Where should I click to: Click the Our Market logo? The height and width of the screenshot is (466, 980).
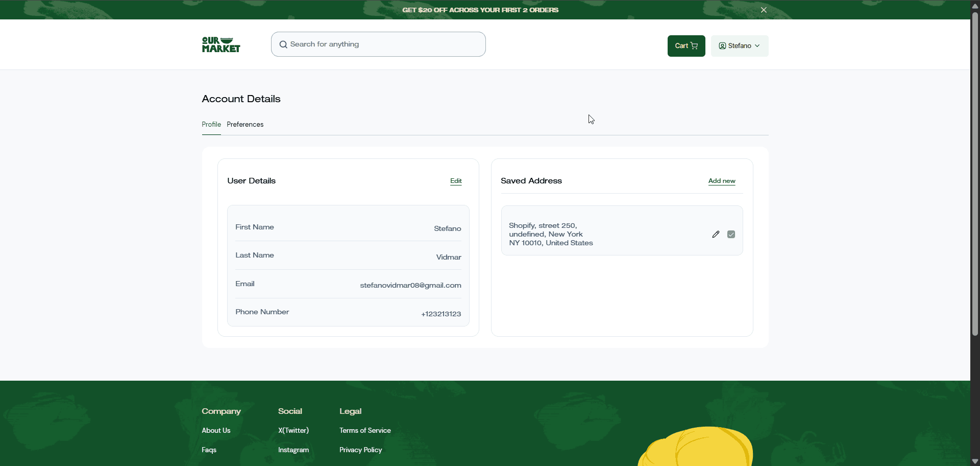coord(221,45)
